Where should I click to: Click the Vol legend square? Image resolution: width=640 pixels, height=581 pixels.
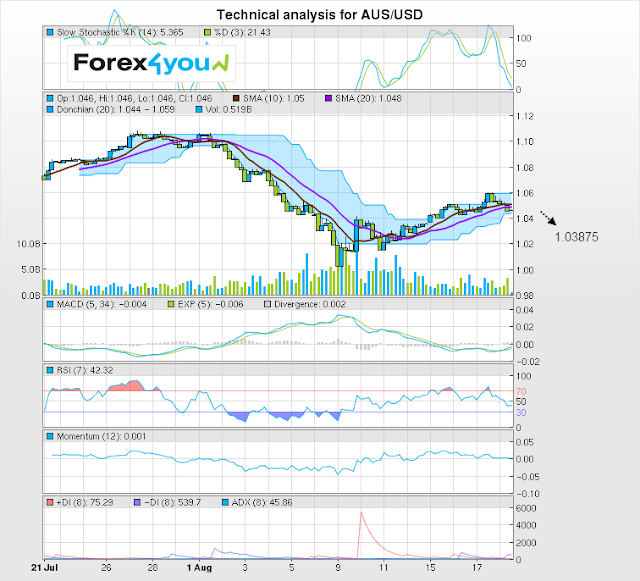click(x=199, y=109)
